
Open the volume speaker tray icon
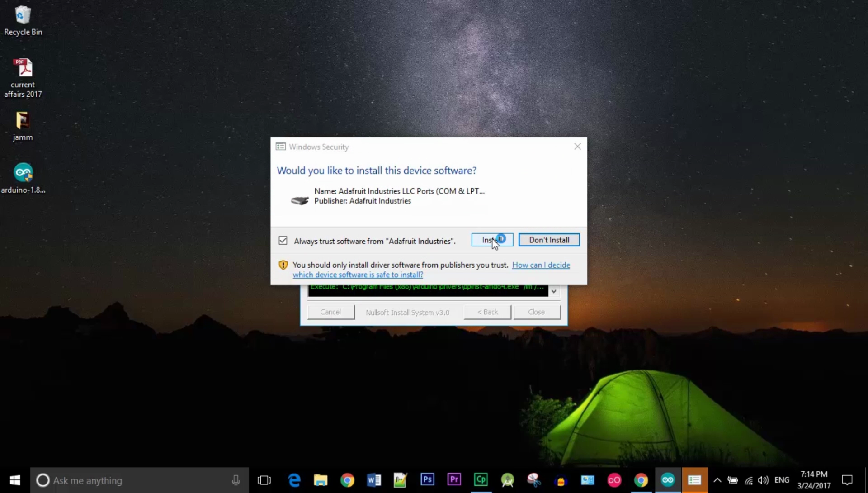point(763,480)
